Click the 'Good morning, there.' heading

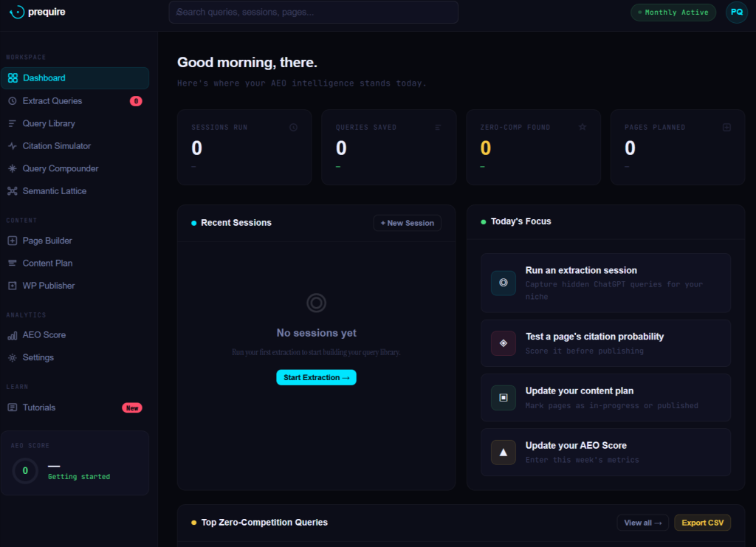(247, 63)
